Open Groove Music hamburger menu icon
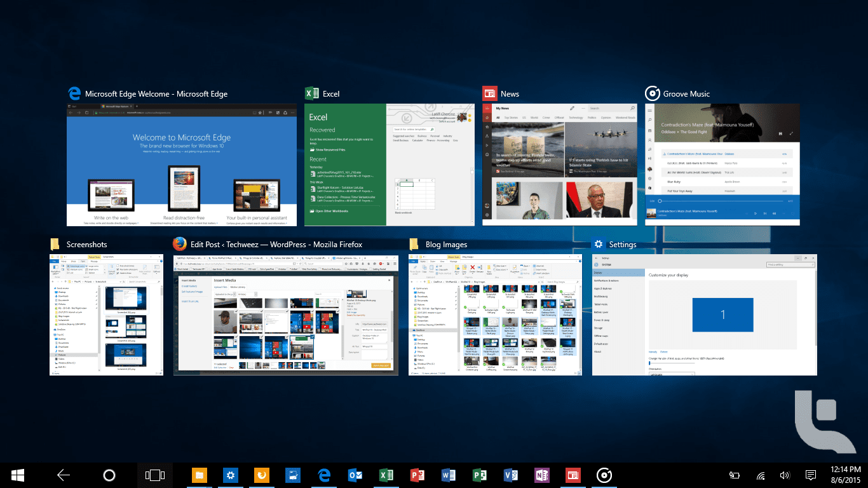Image resolution: width=868 pixels, height=488 pixels. [649, 111]
